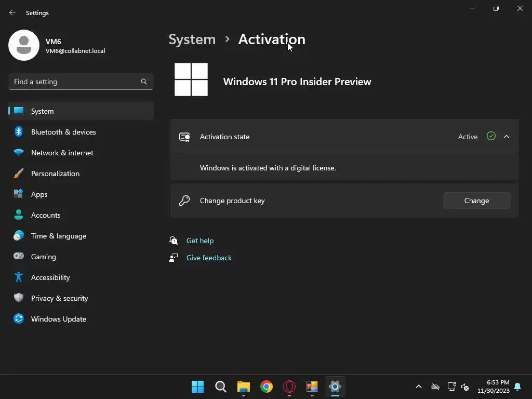Click the Personalization paintbrush icon
532x399 pixels.
[x=19, y=173]
